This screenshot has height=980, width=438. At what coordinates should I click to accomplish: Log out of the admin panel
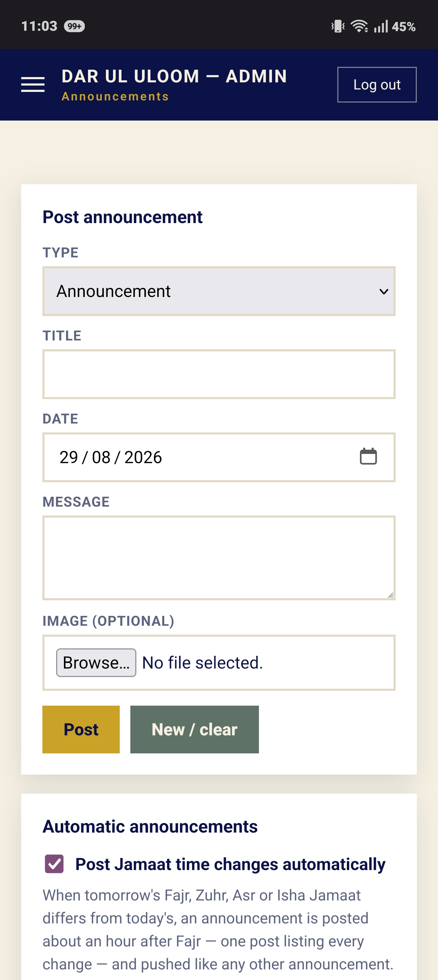click(x=377, y=84)
